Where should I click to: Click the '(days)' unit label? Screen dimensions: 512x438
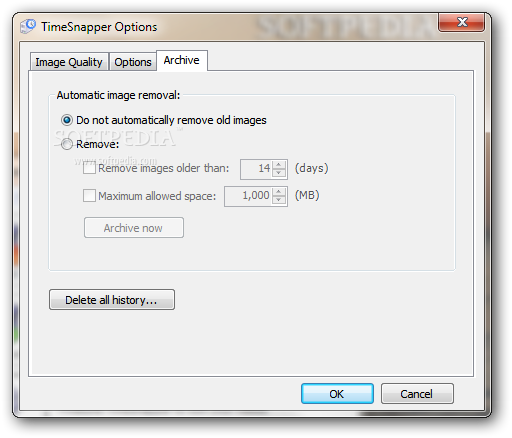click(x=311, y=168)
